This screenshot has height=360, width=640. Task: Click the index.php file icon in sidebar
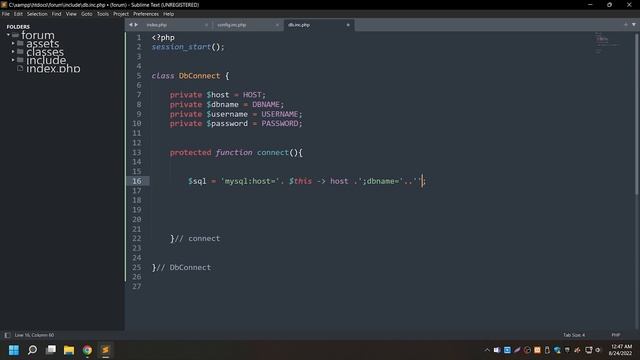pyautogui.click(x=20, y=68)
